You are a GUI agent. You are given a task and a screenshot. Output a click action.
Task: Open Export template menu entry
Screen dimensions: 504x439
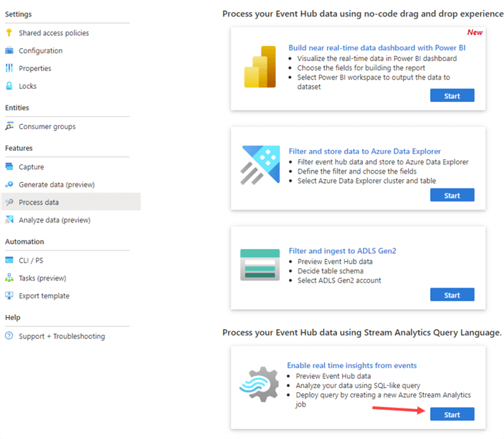tap(44, 296)
